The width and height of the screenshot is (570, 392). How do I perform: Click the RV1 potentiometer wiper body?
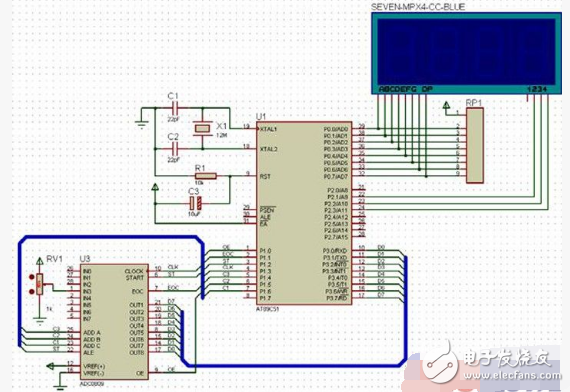point(40,284)
